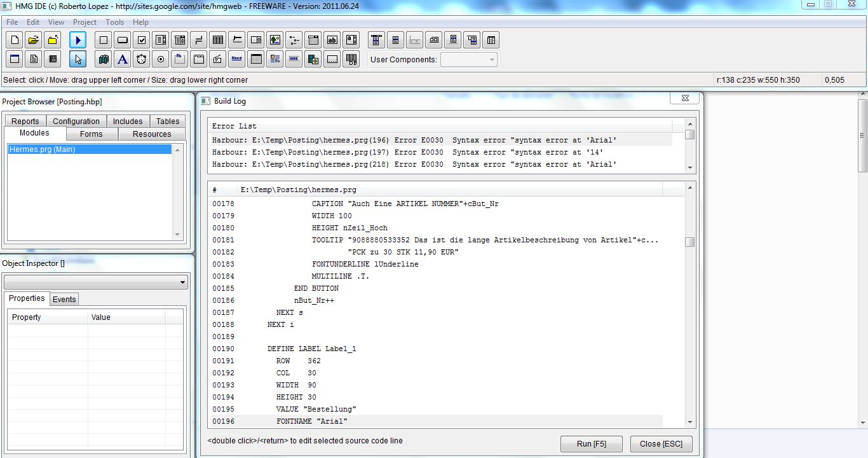Show the Properties tab in Object Inspector
This screenshot has height=458, width=868.
(x=27, y=298)
